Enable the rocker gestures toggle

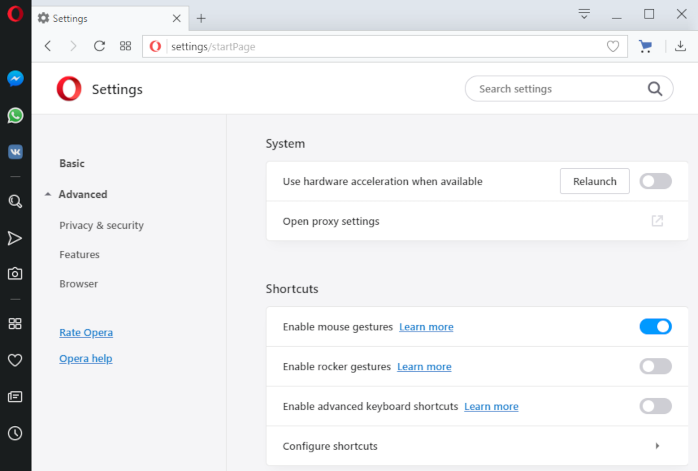[655, 366]
